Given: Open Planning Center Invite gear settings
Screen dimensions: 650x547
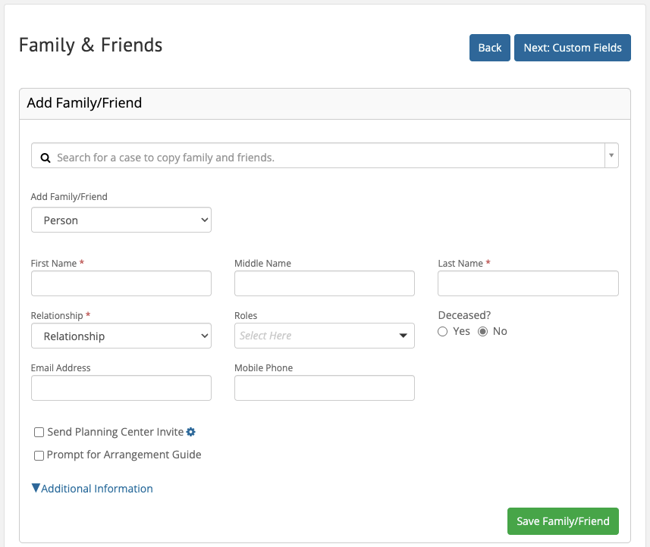Looking at the screenshot, I should (x=191, y=432).
